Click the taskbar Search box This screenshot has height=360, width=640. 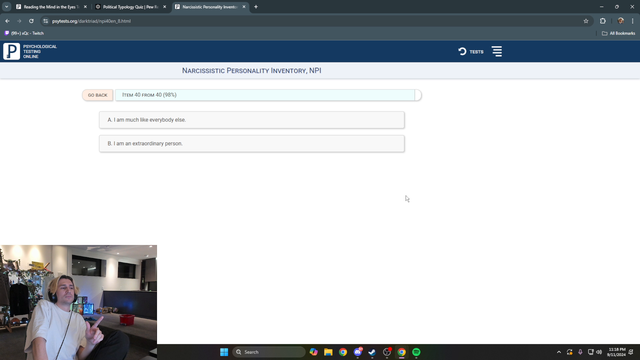(x=269, y=352)
